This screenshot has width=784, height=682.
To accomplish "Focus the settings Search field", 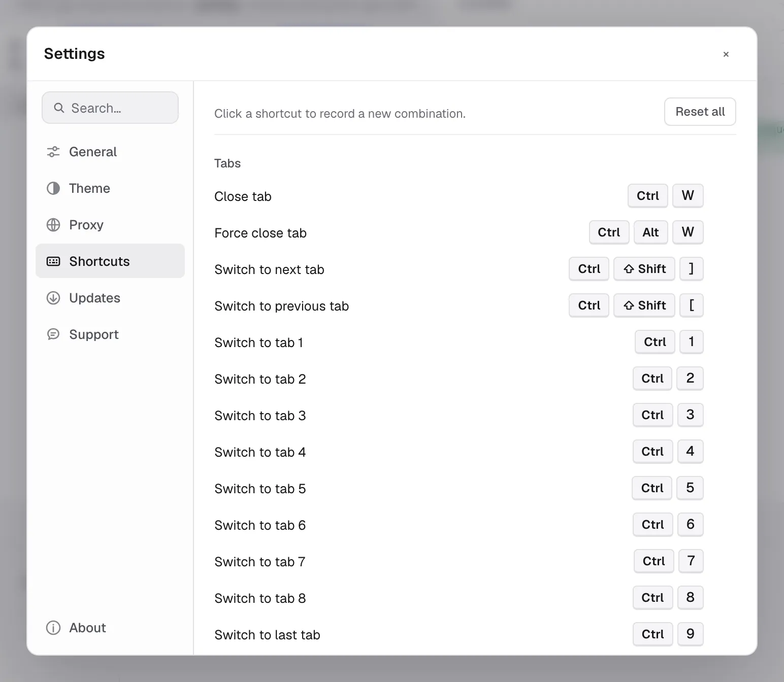I will (x=110, y=108).
